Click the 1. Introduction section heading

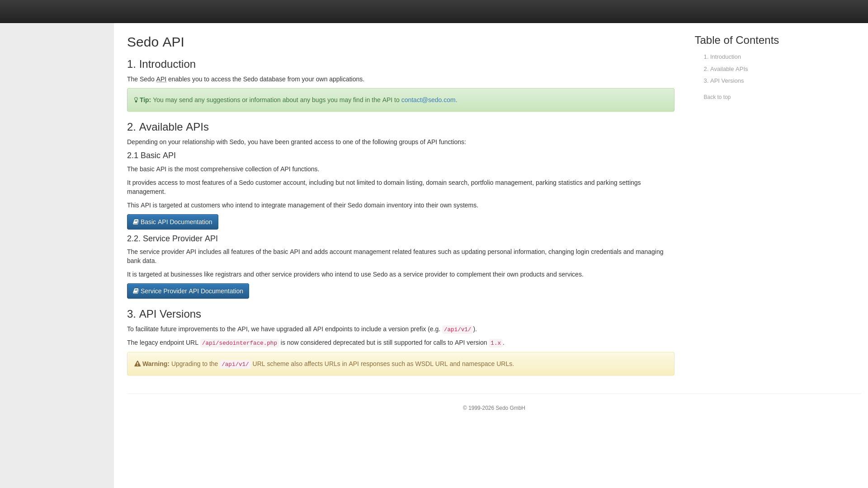[161, 64]
